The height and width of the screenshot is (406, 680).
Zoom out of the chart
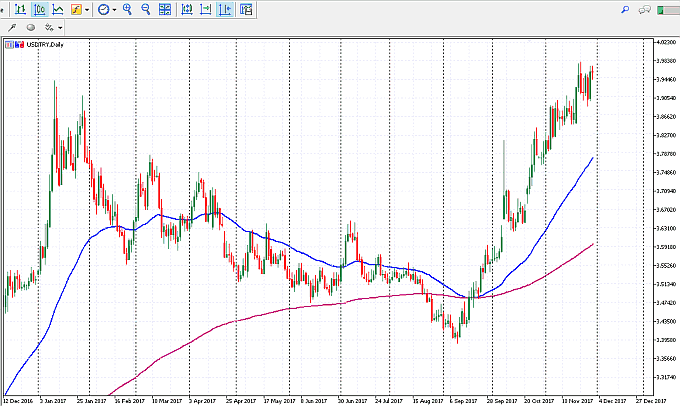click(x=146, y=9)
